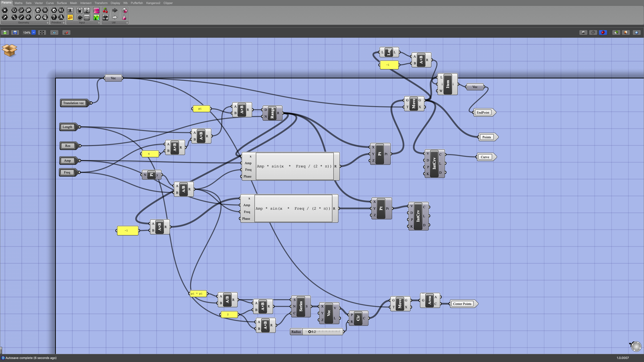Click the Graph Mapper yellow icon

click(70, 17)
